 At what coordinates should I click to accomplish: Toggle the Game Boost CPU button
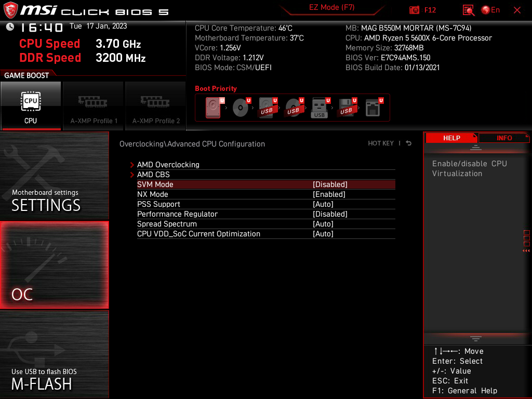(31, 106)
